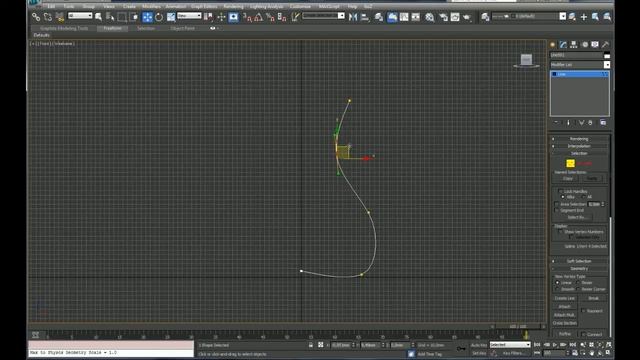640x360 pixels.
Task: Open the Layer Manager icon
Action: (x=379, y=17)
